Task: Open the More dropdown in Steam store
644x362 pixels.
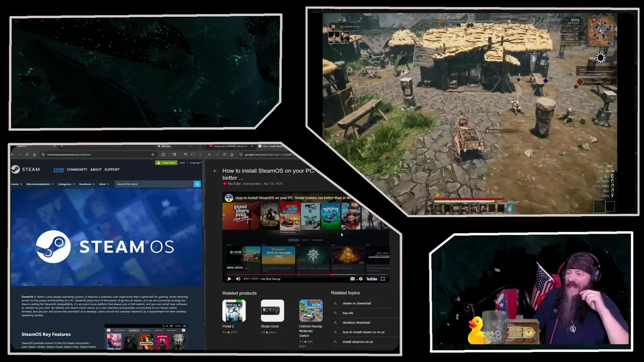Action: [x=104, y=184]
